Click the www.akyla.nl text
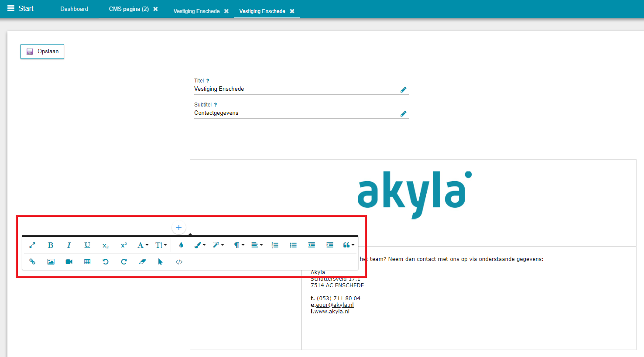Image resolution: width=644 pixels, height=357 pixels. 332,312
